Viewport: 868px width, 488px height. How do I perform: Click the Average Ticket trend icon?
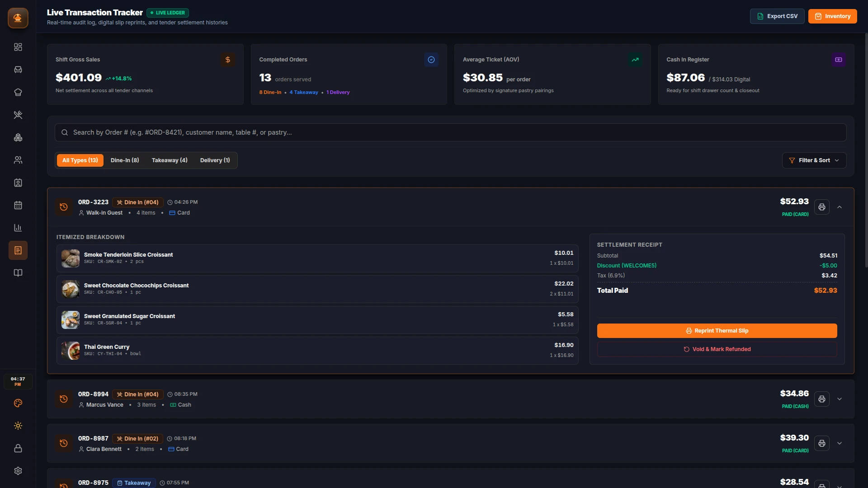635,60
